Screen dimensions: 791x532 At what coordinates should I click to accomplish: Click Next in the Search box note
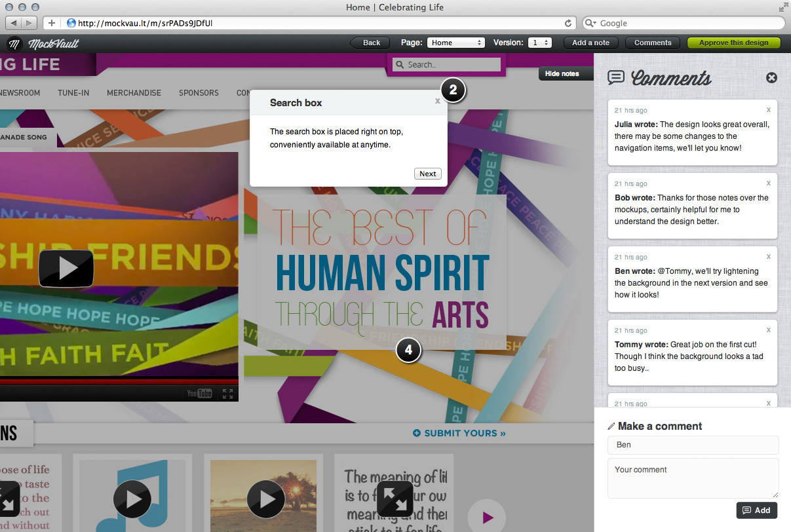point(427,174)
